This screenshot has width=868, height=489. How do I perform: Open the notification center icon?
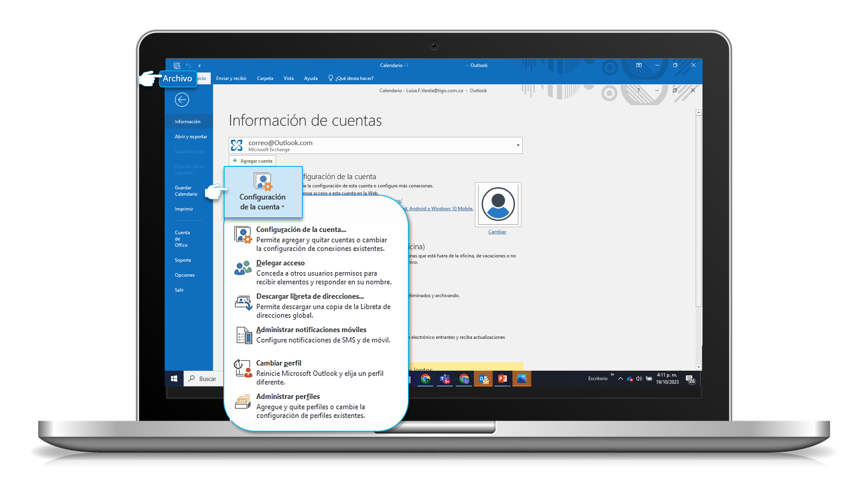coord(690,379)
